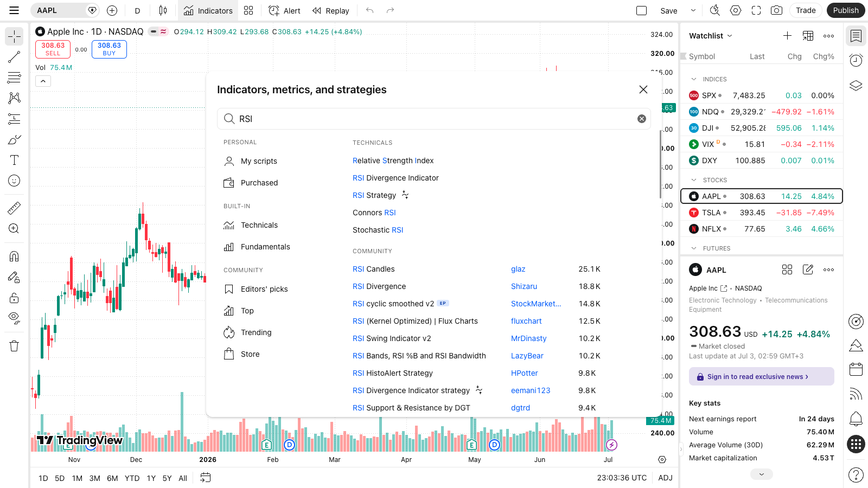Take a chart snapshot camera icon

(777, 10)
